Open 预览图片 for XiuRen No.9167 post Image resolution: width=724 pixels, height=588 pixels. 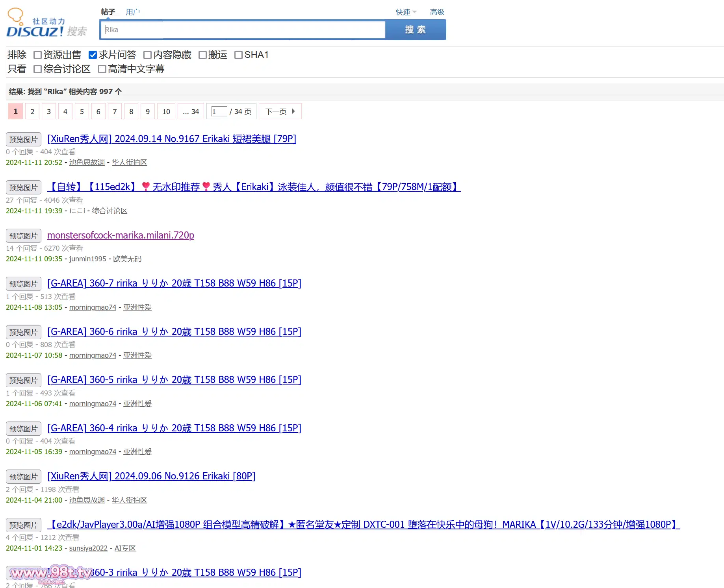pyautogui.click(x=24, y=139)
